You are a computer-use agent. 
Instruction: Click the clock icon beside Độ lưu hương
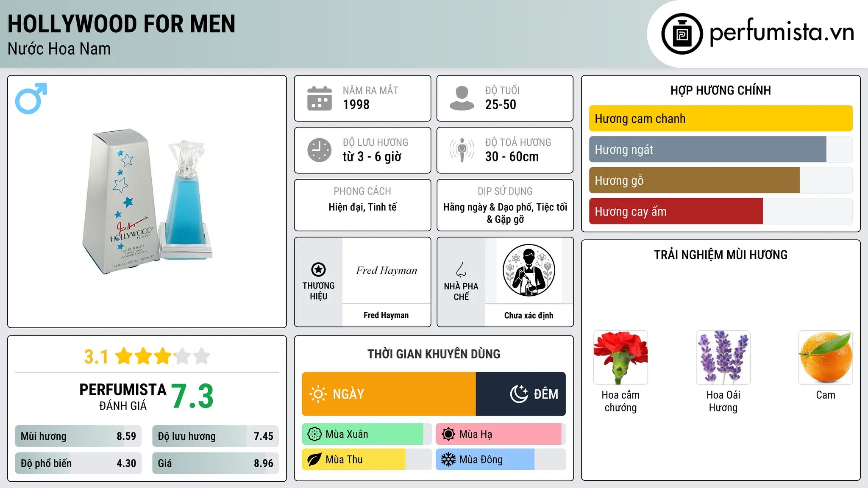click(320, 150)
